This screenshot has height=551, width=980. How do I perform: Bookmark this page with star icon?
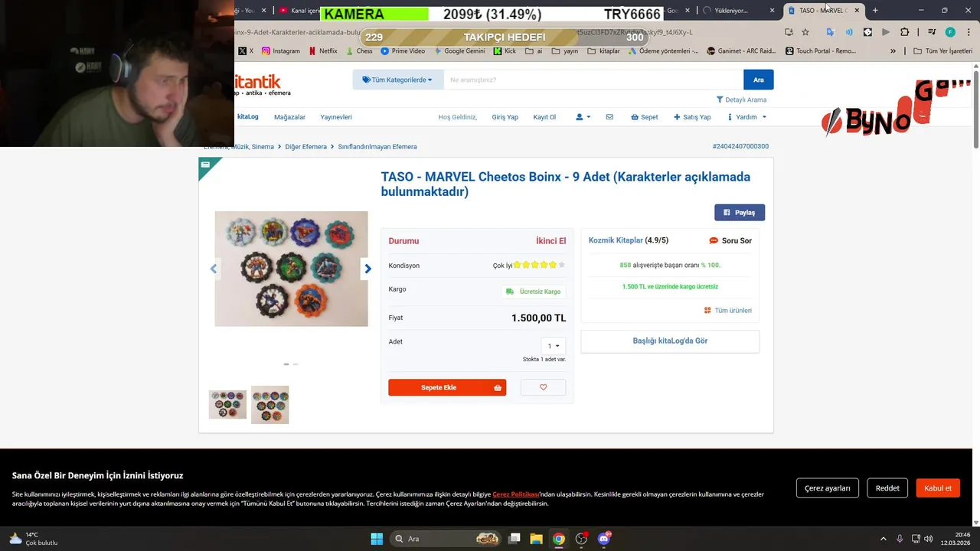[x=805, y=32]
